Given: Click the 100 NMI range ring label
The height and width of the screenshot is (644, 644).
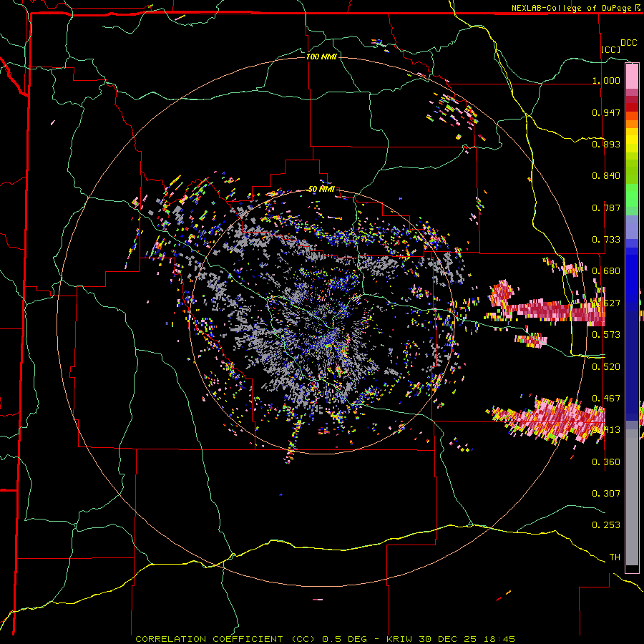Looking at the screenshot, I should click(321, 57).
